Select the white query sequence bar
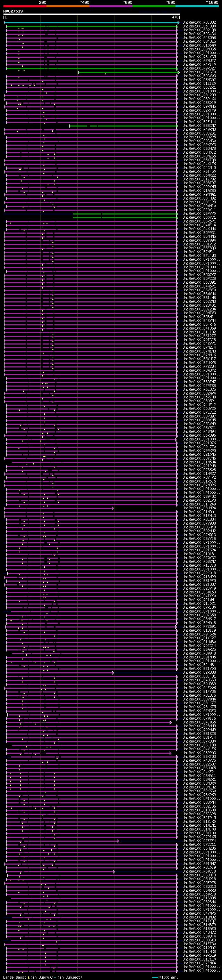This screenshot has height=980, width=222. [x=92, y=14]
